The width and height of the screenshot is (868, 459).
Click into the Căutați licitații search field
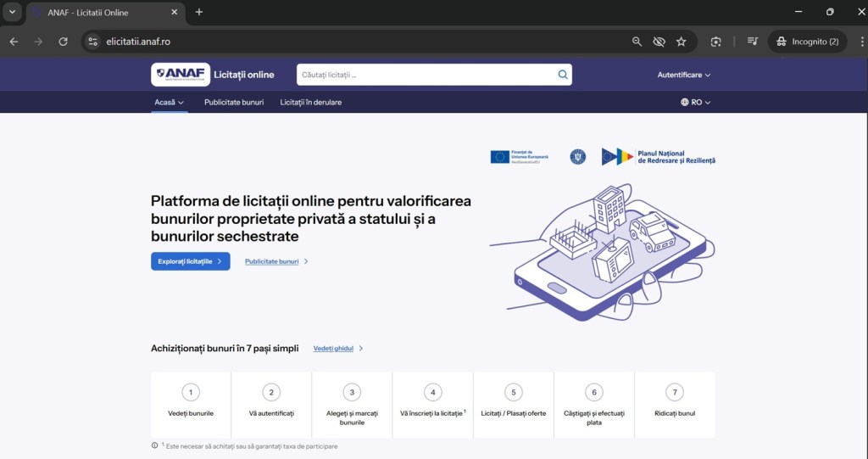pyautogui.click(x=424, y=75)
